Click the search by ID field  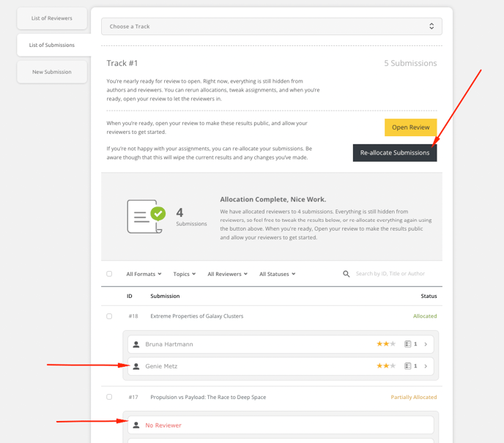click(396, 274)
